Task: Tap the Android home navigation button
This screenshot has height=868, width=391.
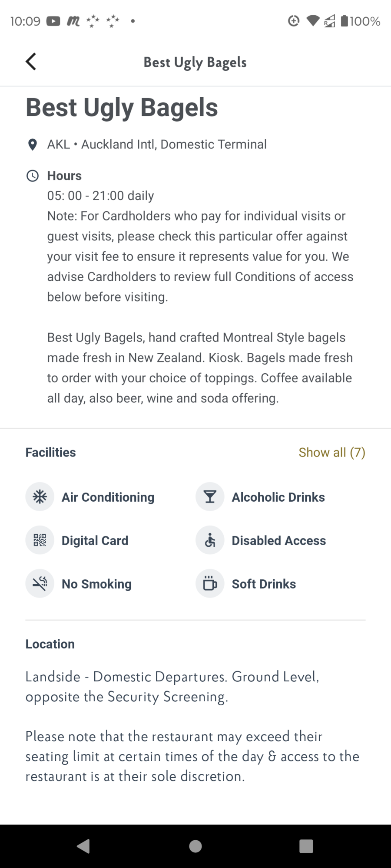Action: pos(195,846)
